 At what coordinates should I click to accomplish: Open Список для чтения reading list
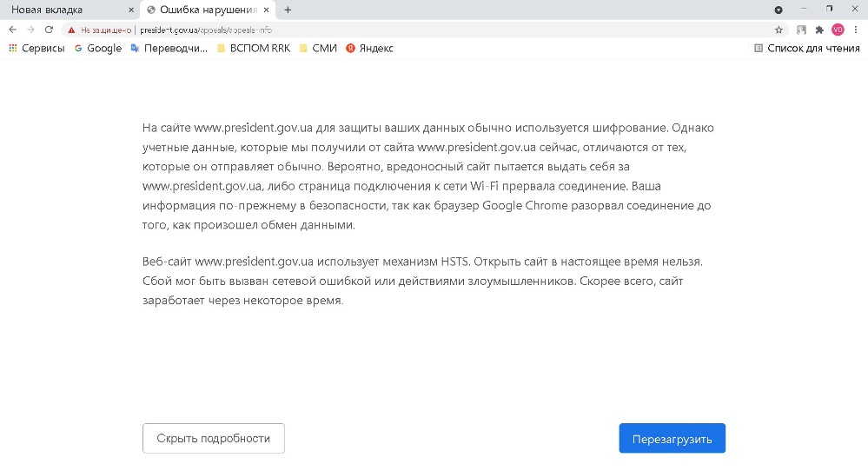(807, 48)
